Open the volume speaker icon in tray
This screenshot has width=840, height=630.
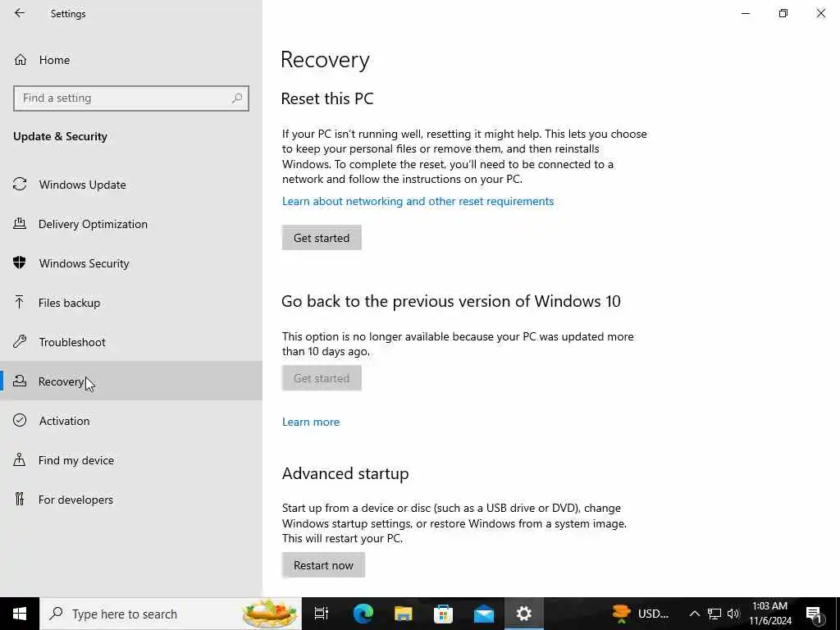point(733,614)
